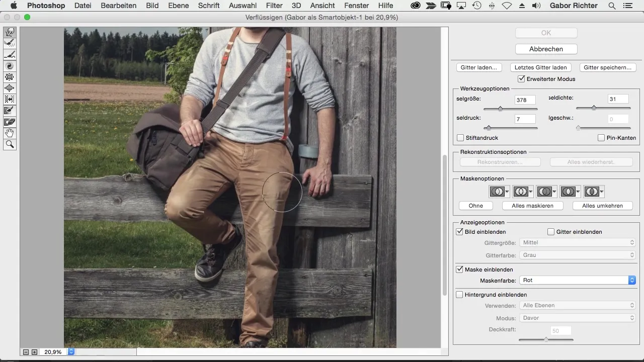The width and height of the screenshot is (644, 362).
Task: Select the Freeze Mask tool
Action: pos(10,110)
